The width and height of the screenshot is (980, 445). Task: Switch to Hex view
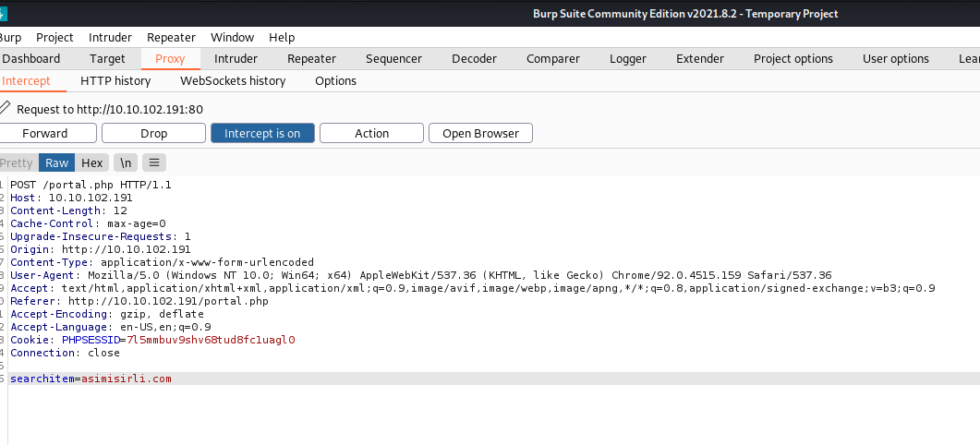click(91, 162)
